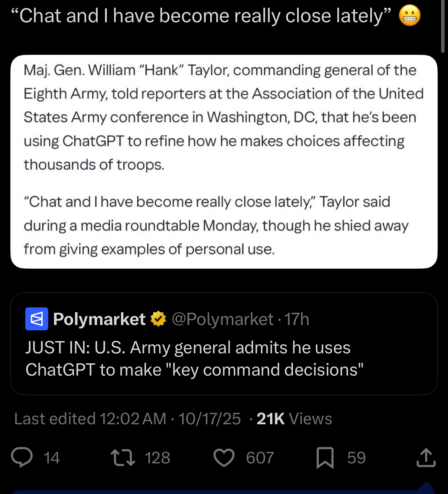This screenshot has height=494, width=448.
Task: Tap the grimacing emoji in the post
Action: [410, 16]
